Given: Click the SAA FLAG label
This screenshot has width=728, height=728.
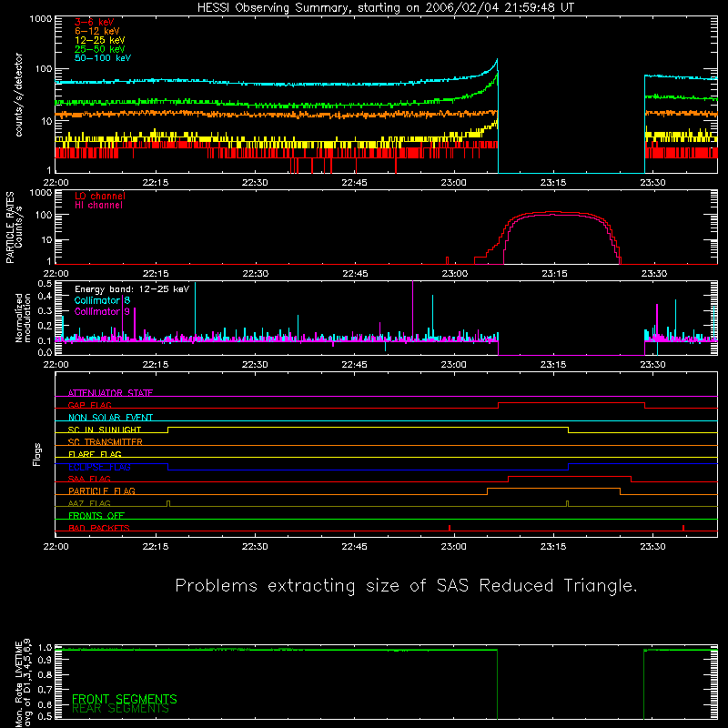Looking at the screenshot, I should [89, 479].
